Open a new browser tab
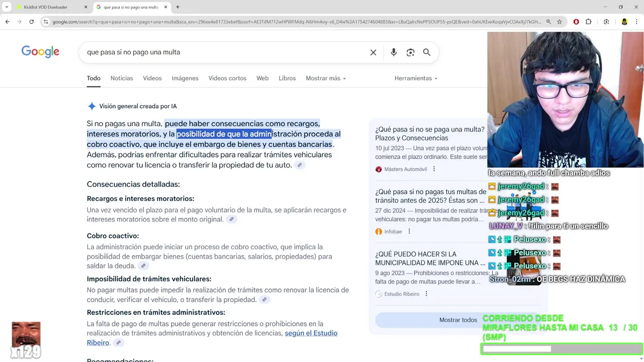 pyautogui.click(x=178, y=7)
